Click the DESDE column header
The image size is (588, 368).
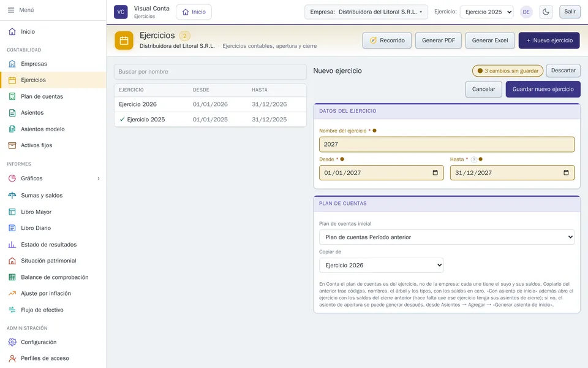click(201, 90)
